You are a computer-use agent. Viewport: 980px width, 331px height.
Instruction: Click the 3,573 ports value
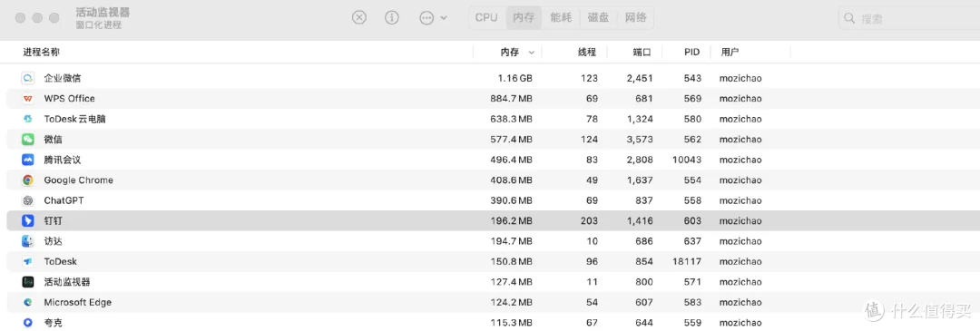click(x=640, y=140)
